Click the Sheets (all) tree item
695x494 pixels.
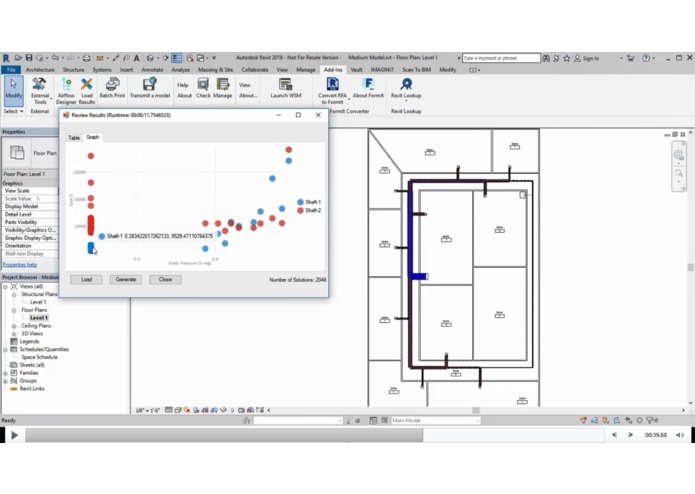click(x=32, y=365)
